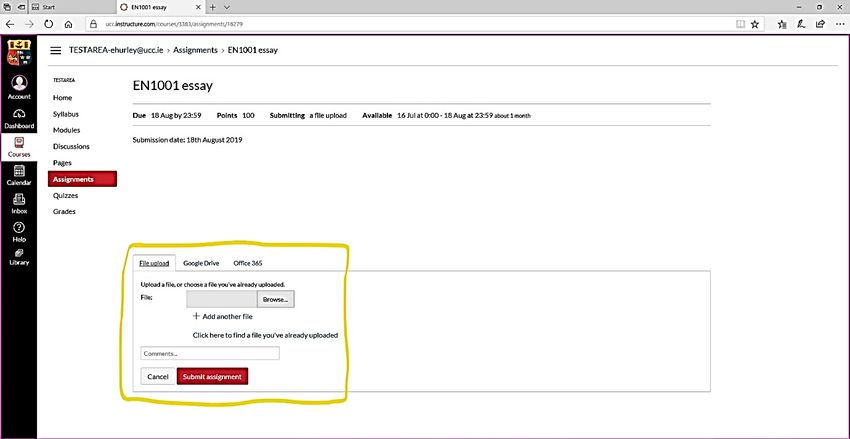This screenshot has height=439, width=850.
Task: Click the Assignments breadcrumb link
Action: (x=197, y=49)
